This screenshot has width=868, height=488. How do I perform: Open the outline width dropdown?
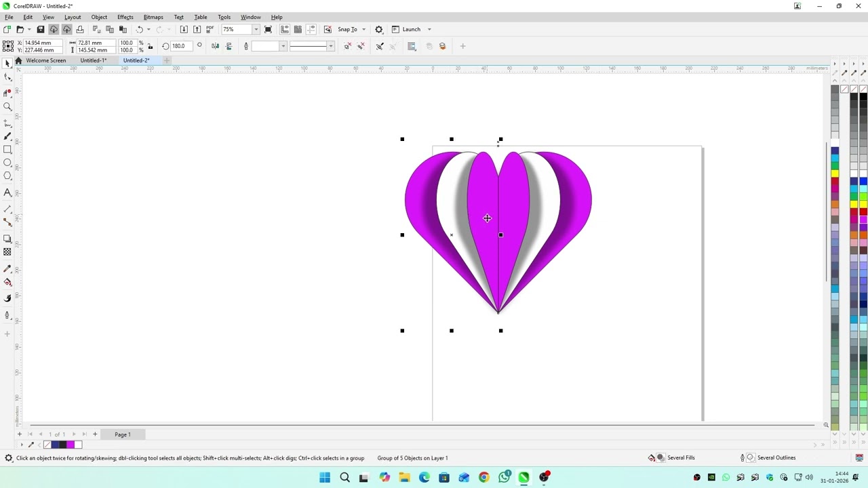(283, 46)
